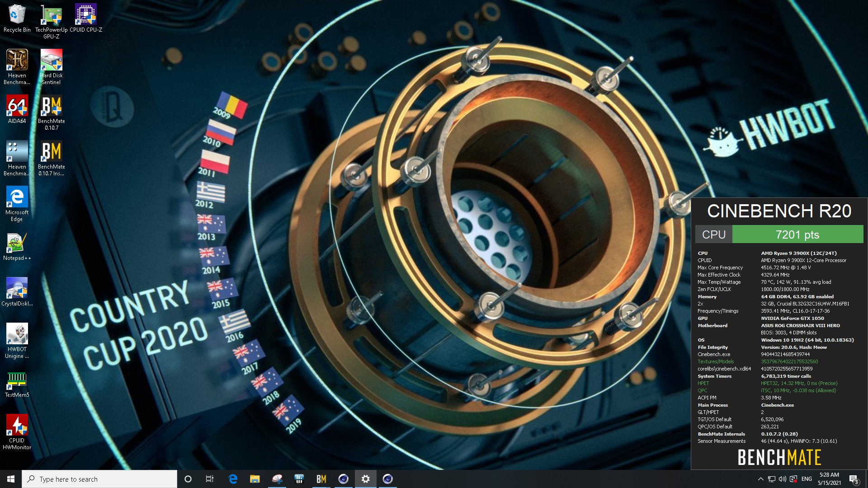Launch Notepad++ from the desktop

(17, 247)
